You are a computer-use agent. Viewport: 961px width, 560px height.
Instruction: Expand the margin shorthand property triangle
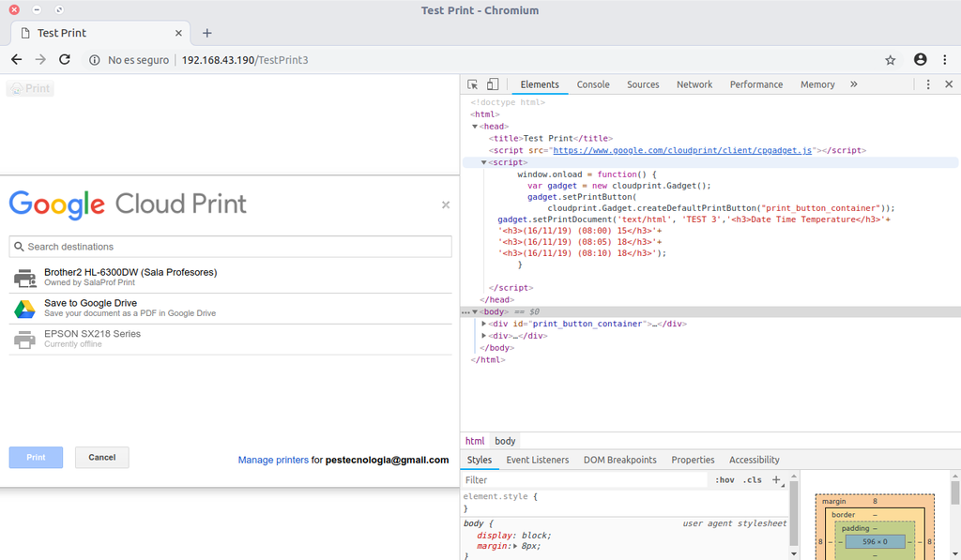[515, 546]
